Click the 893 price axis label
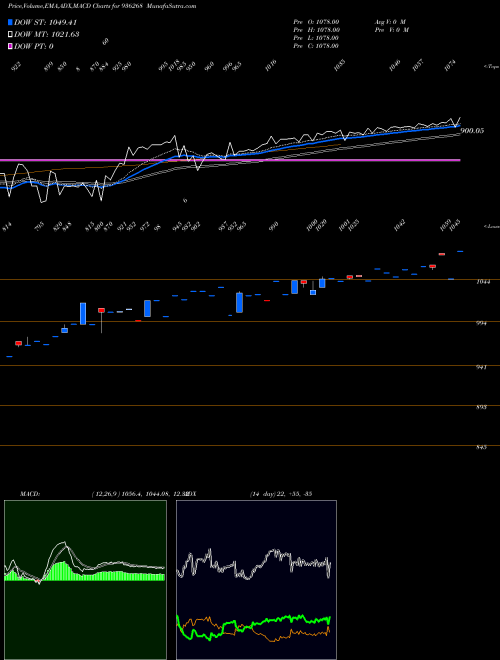 [x=482, y=407]
